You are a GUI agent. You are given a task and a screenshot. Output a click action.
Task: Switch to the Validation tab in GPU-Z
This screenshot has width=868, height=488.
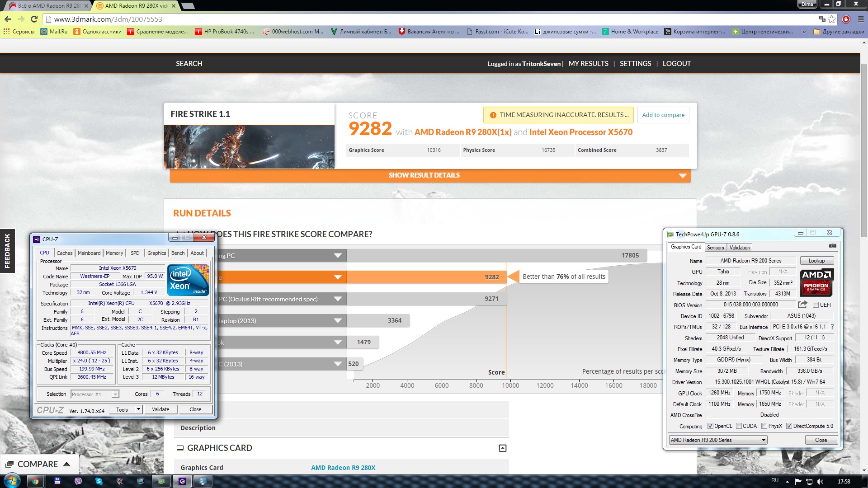coord(740,248)
